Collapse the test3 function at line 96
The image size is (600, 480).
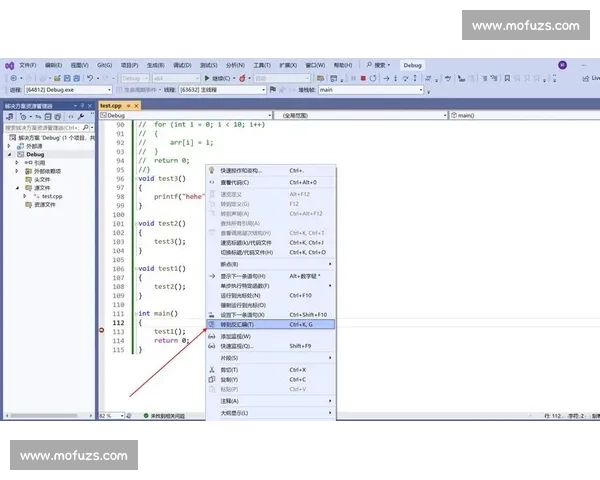134,178
